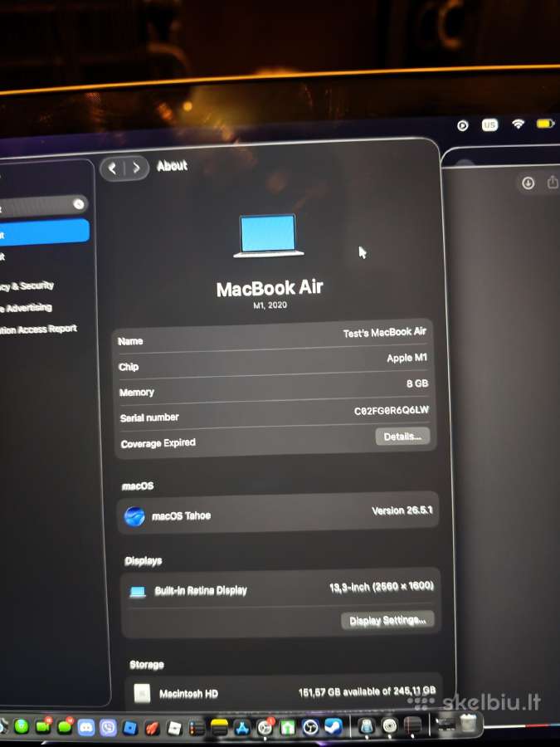Open the Details… coverage button
This screenshot has width=560, height=747.
coord(402,437)
